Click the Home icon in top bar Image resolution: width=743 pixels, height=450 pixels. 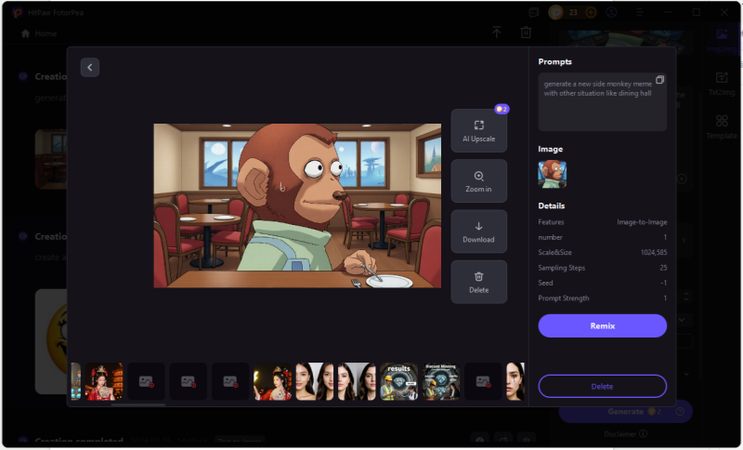[x=26, y=34]
